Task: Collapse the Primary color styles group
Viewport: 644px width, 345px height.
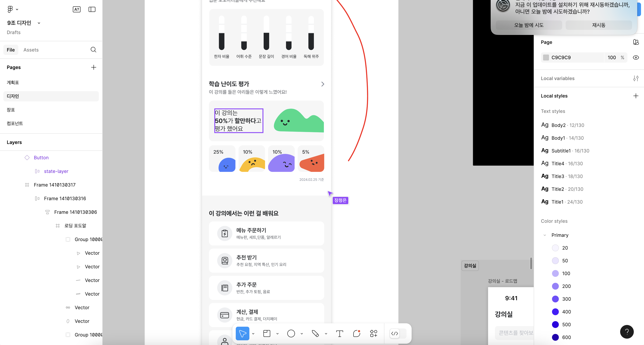Action: (x=545, y=235)
